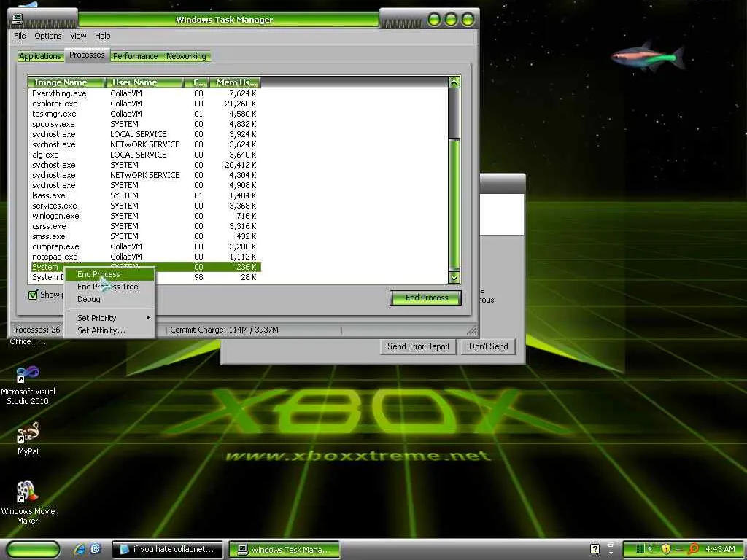Choose End Process Tree in context menu

(x=109, y=287)
